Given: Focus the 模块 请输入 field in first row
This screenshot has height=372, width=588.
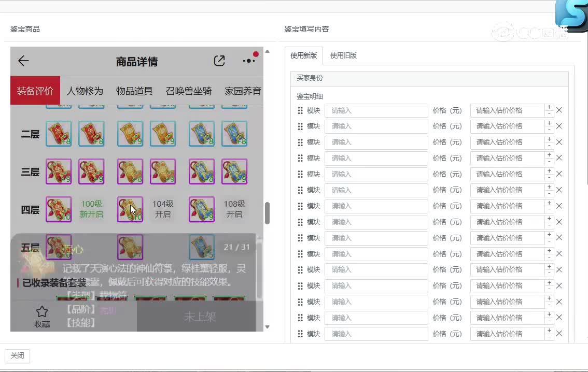Looking at the screenshot, I should tap(376, 110).
